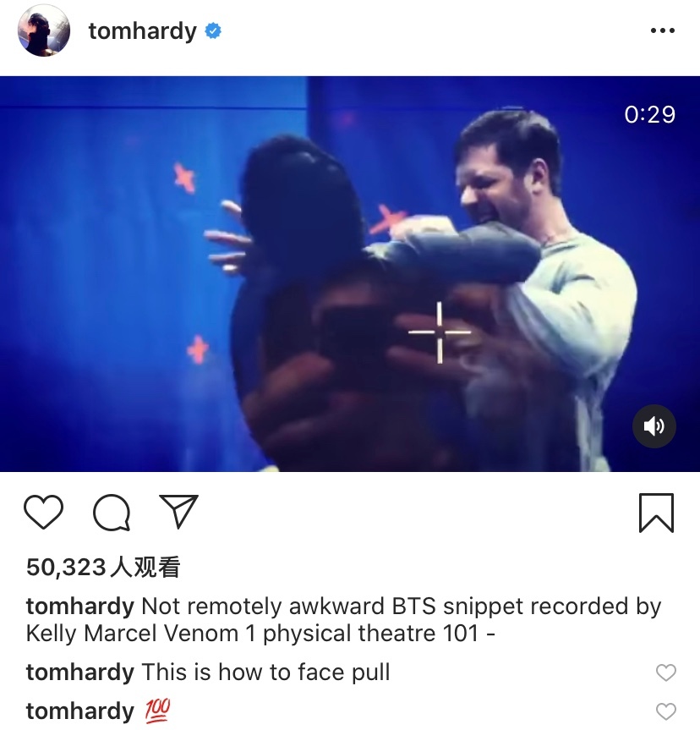Open the three-dot options menu
The width and height of the screenshot is (700, 730).
pos(663,30)
